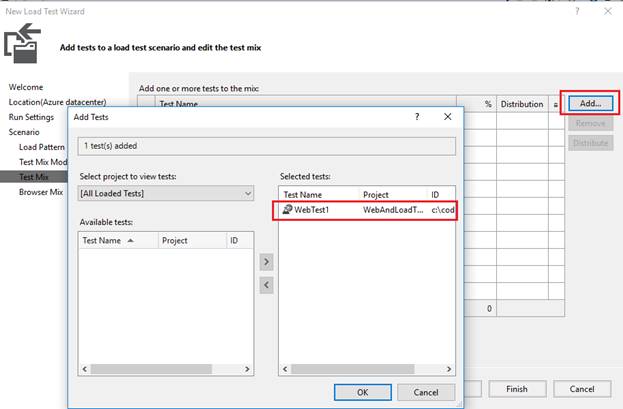Click the total percentage value 0
The height and width of the screenshot is (409, 623).
click(489, 308)
